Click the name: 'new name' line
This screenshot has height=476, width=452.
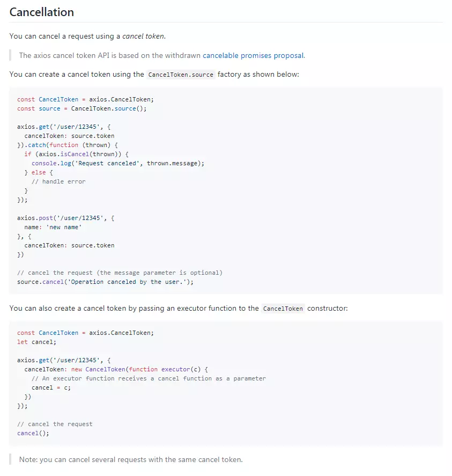(x=53, y=227)
